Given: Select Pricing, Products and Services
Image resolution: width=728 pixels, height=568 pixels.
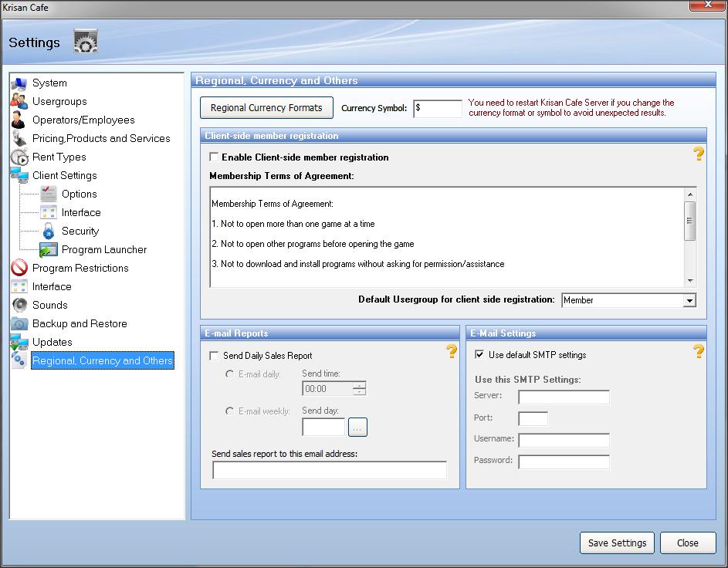Looking at the screenshot, I should (101, 138).
